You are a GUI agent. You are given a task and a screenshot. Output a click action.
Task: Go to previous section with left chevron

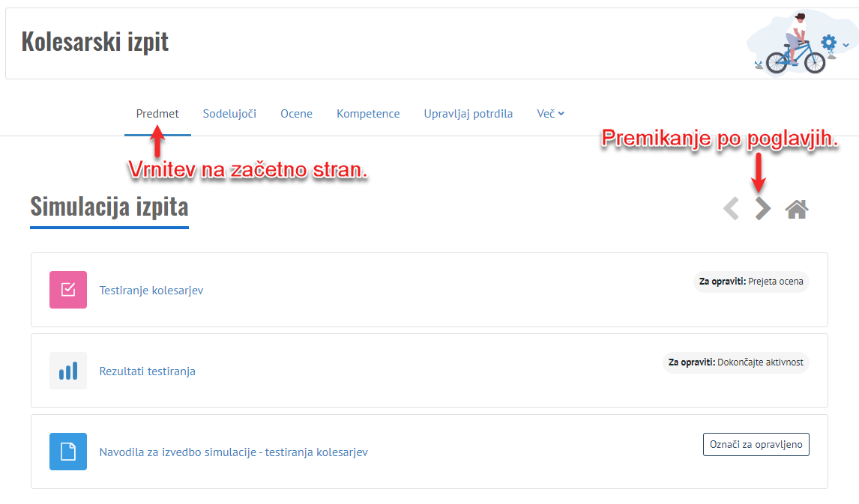[731, 209]
